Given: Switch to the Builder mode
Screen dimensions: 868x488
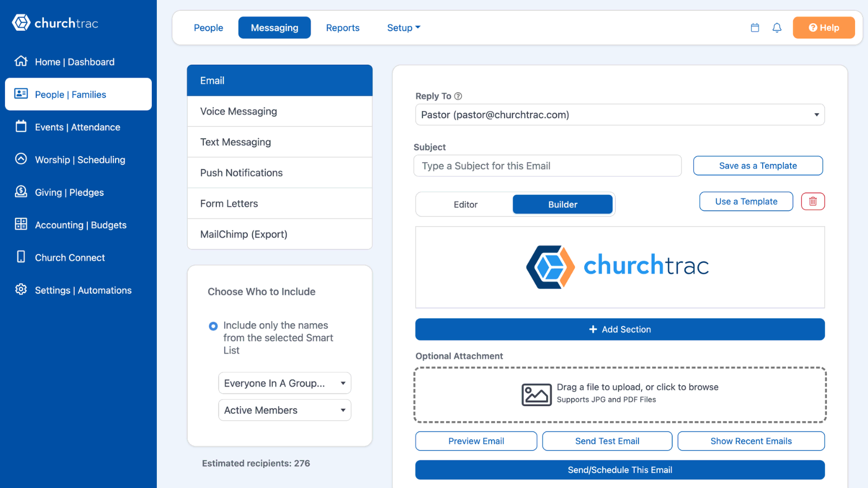Looking at the screenshot, I should pos(563,204).
